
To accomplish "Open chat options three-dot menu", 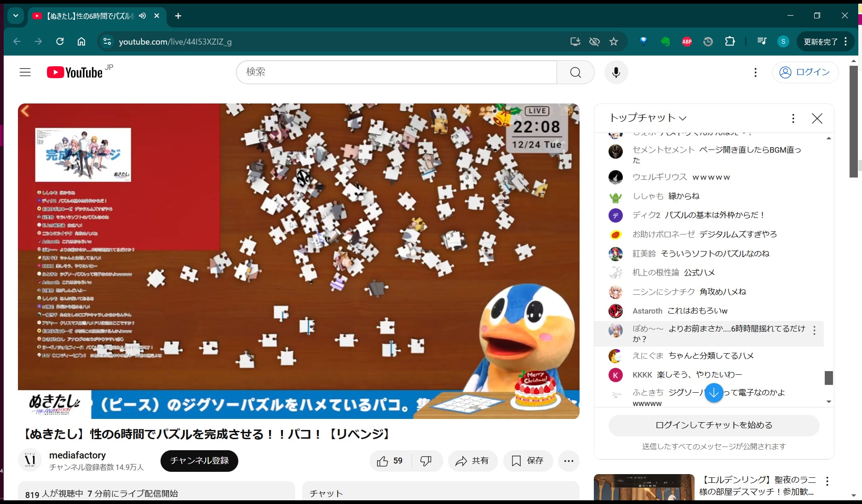I will 793,119.
